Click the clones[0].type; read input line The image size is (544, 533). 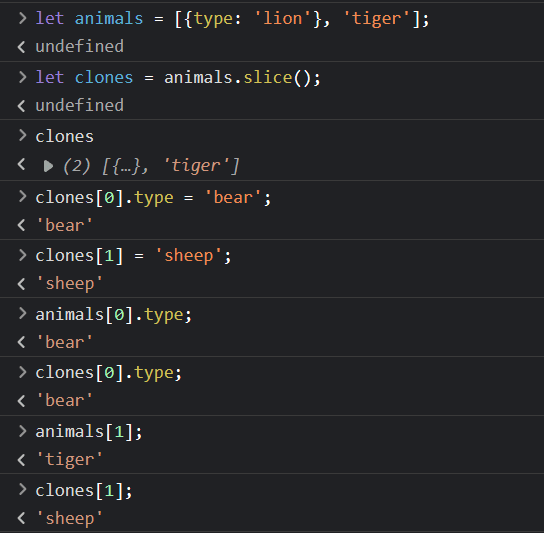[109, 373]
